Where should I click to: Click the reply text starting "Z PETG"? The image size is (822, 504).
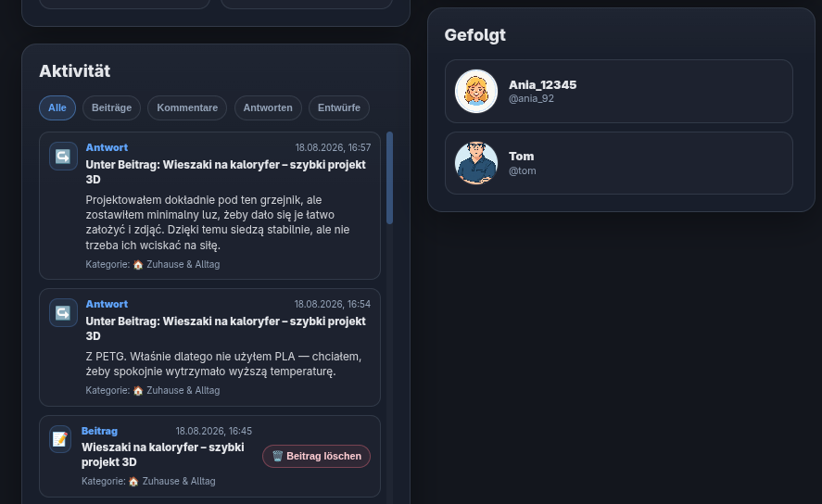click(223, 364)
